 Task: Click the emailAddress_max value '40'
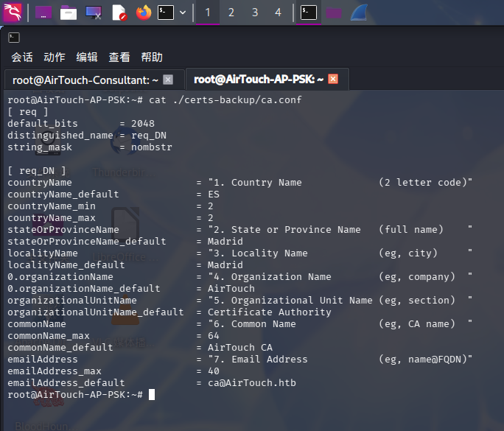(x=214, y=371)
